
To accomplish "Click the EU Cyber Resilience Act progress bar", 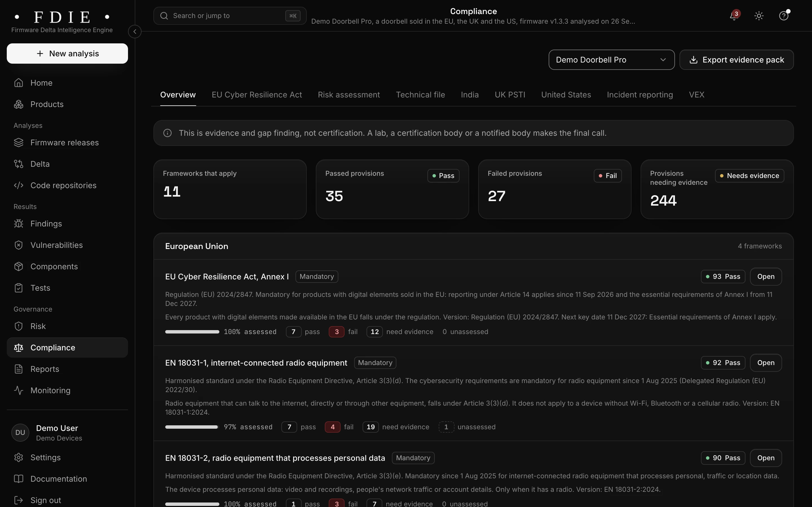I will (x=192, y=332).
